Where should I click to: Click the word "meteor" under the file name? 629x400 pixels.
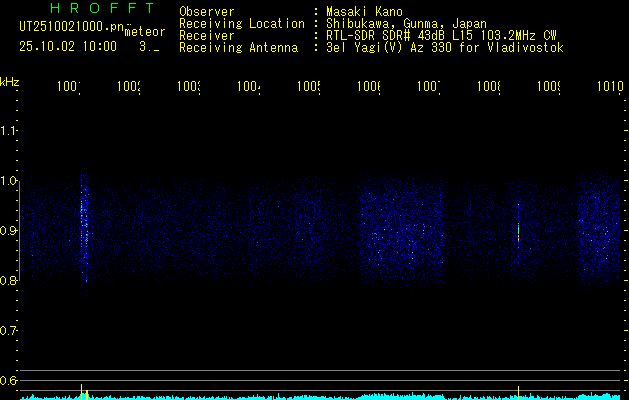(x=144, y=32)
